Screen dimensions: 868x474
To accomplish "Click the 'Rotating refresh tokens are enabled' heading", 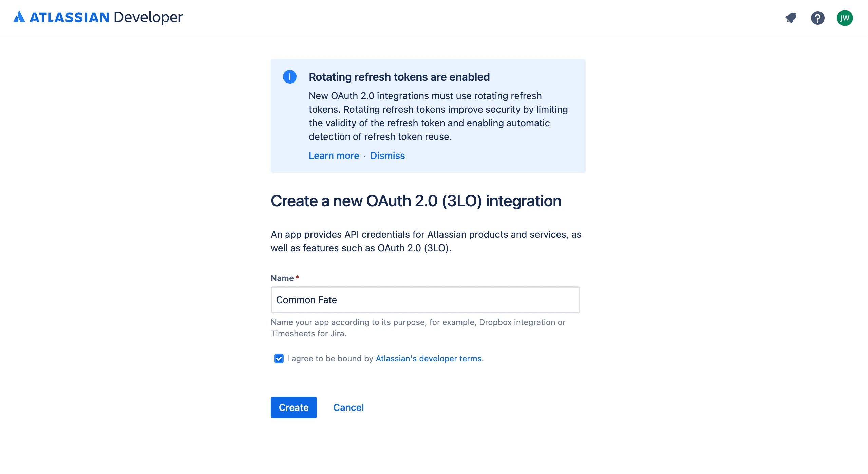I will point(399,77).
